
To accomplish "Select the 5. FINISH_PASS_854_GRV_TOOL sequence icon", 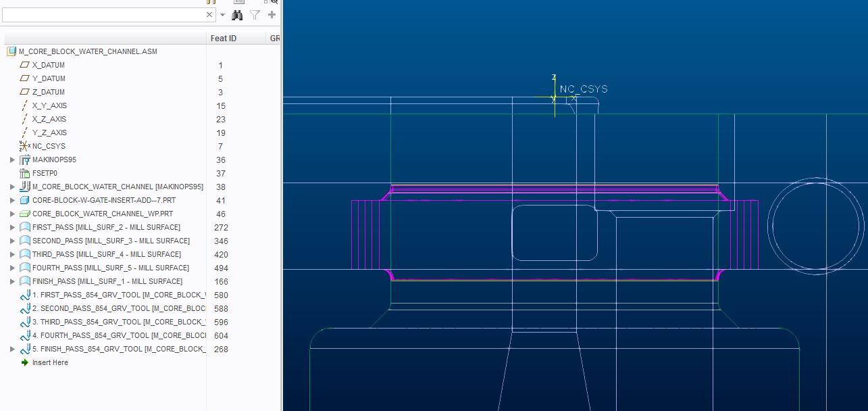I will [25, 349].
